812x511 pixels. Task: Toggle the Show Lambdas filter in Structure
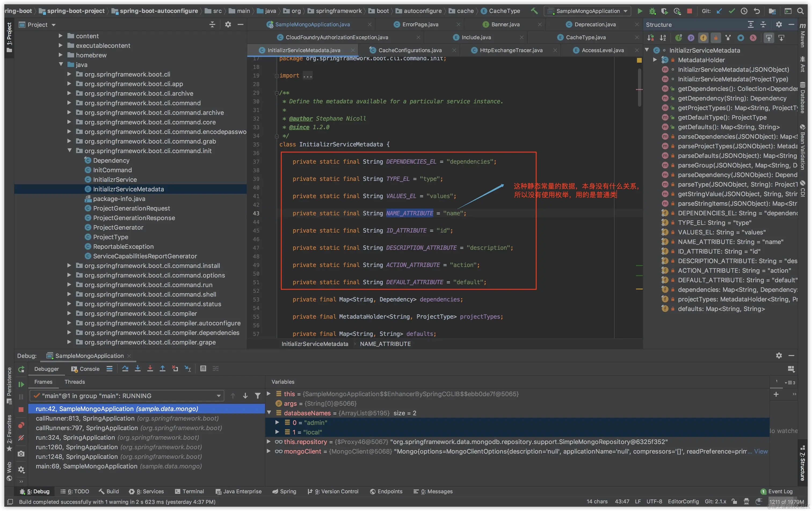(x=753, y=38)
